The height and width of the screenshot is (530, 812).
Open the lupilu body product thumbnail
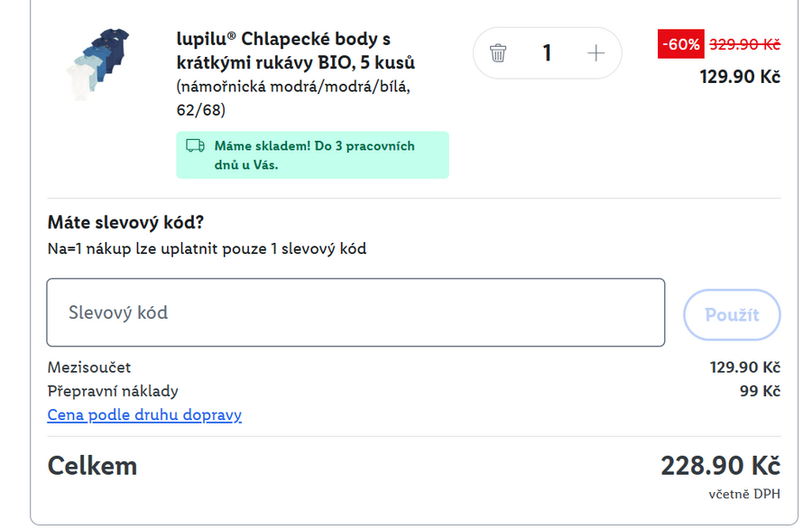pyautogui.click(x=97, y=62)
